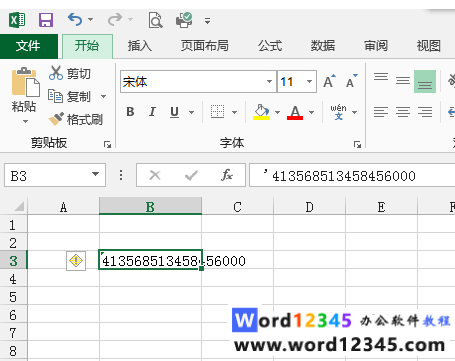Undo the last action
The image size is (455, 361).
[x=75, y=20]
